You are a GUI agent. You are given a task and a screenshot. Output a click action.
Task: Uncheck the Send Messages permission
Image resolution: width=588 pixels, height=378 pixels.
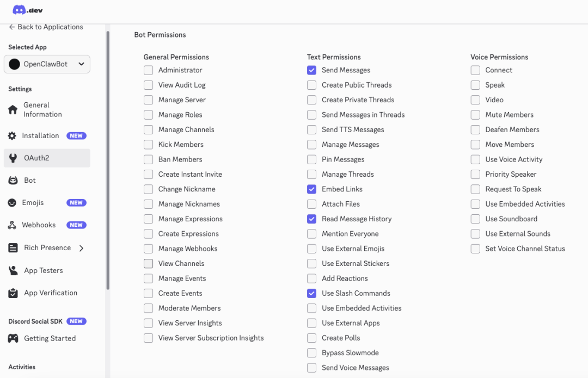click(311, 70)
